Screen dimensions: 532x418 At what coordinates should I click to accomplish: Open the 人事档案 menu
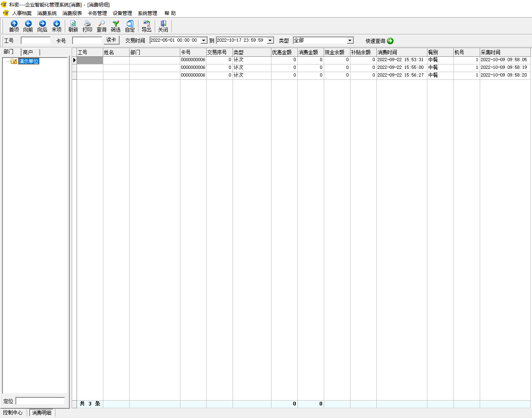pos(22,13)
